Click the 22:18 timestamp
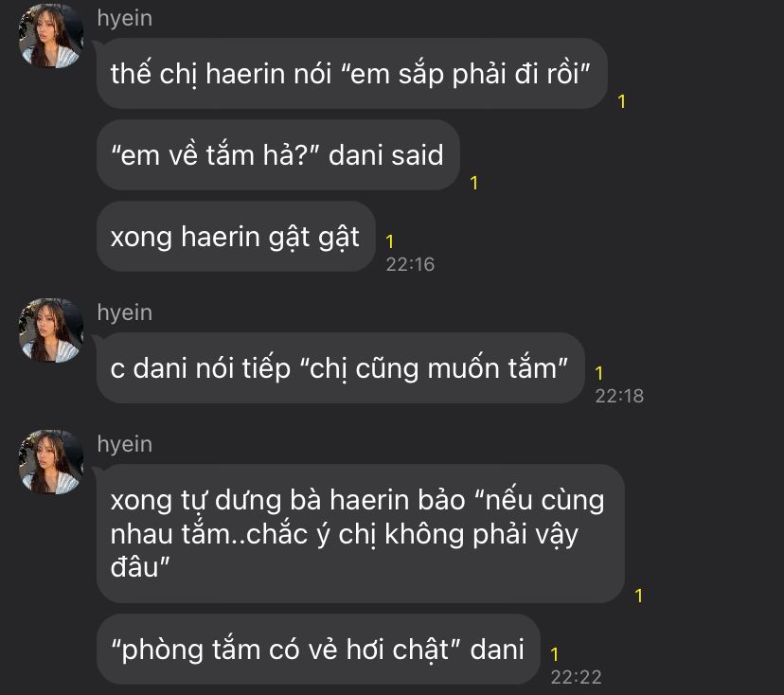 coord(619,396)
